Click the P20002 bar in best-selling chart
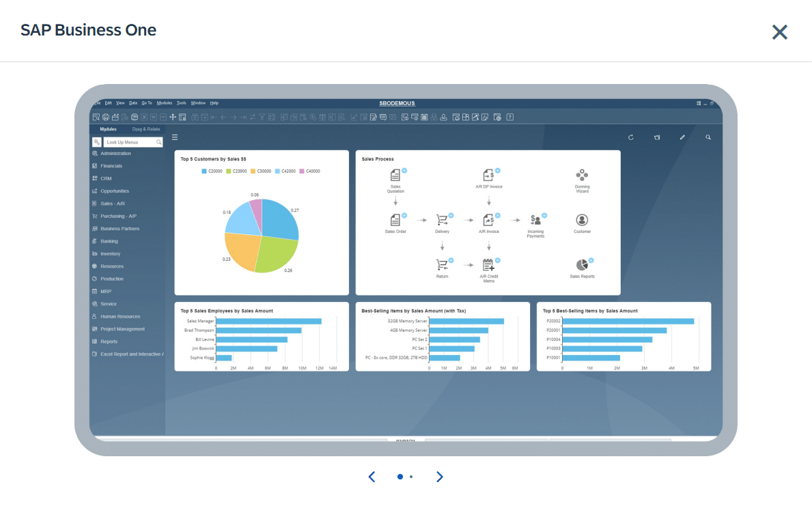 [628, 321]
